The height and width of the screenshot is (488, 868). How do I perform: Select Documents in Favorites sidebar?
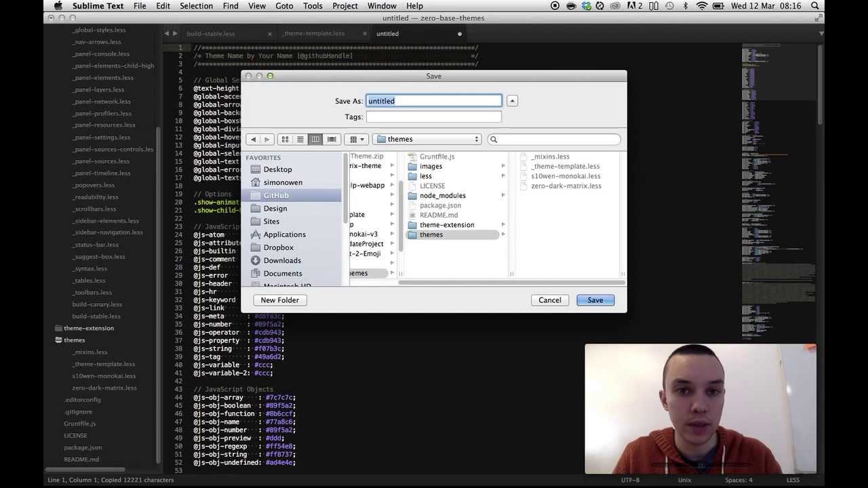coord(283,273)
